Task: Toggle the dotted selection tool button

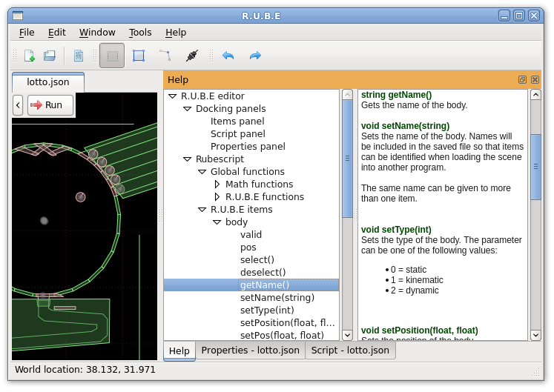Action: coord(112,56)
